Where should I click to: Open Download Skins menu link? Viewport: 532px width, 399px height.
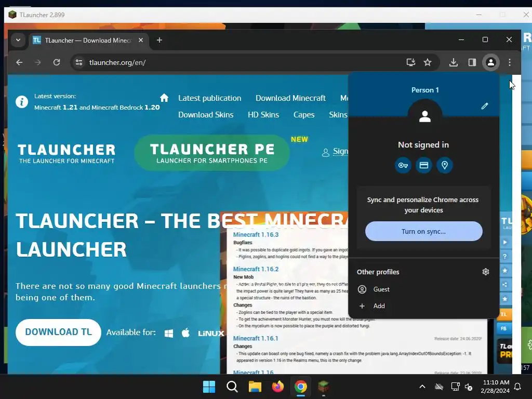click(x=206, y=115)
